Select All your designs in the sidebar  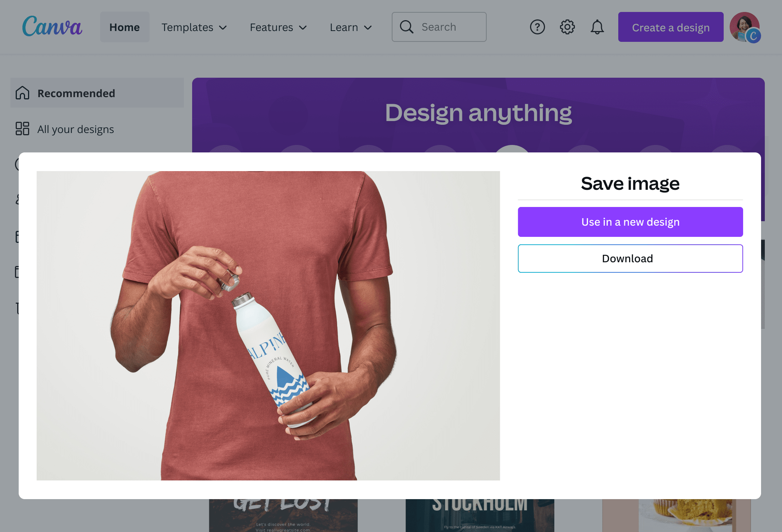[76, 129]
